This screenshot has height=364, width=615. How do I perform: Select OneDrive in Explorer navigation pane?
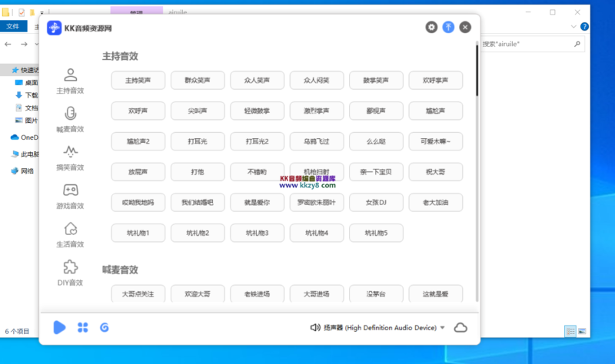click(25, 137)
